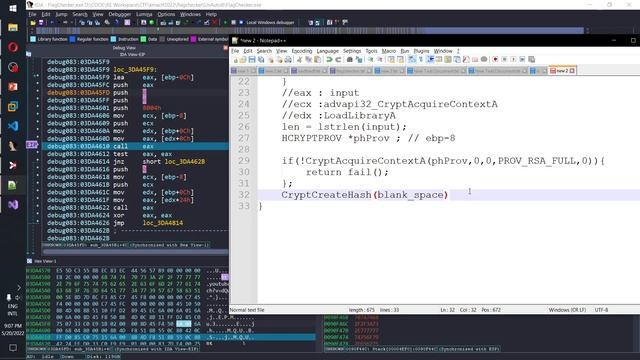The height and width of the screenshot is (360, 640).
Task: Open Notepad++ Window menu
Action: tap(443, 51)
